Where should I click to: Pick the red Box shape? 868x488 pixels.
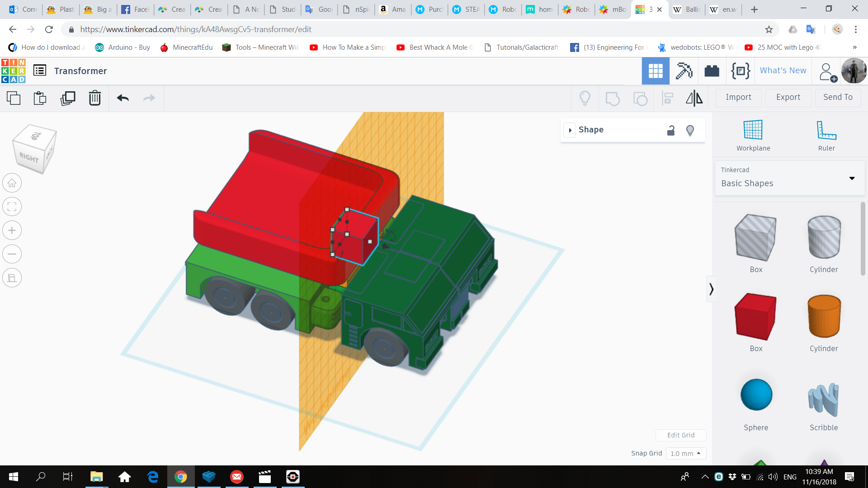(755, 317)
